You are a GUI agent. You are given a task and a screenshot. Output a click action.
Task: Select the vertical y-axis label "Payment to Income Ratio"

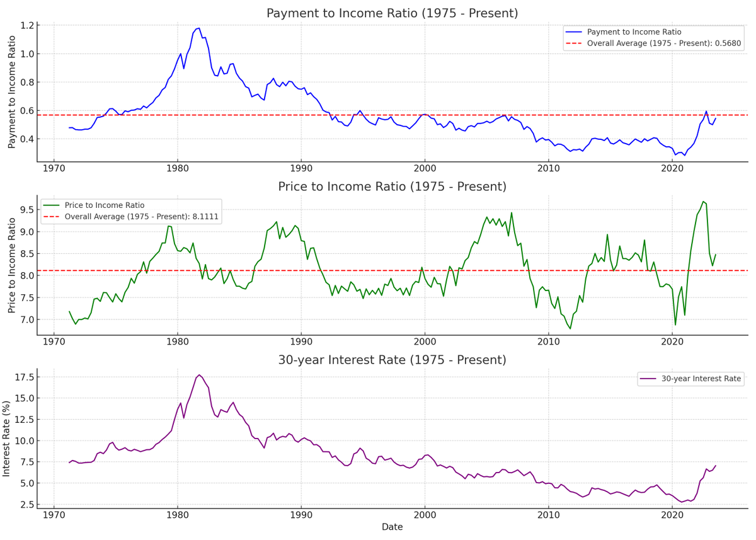click(12, 91)
